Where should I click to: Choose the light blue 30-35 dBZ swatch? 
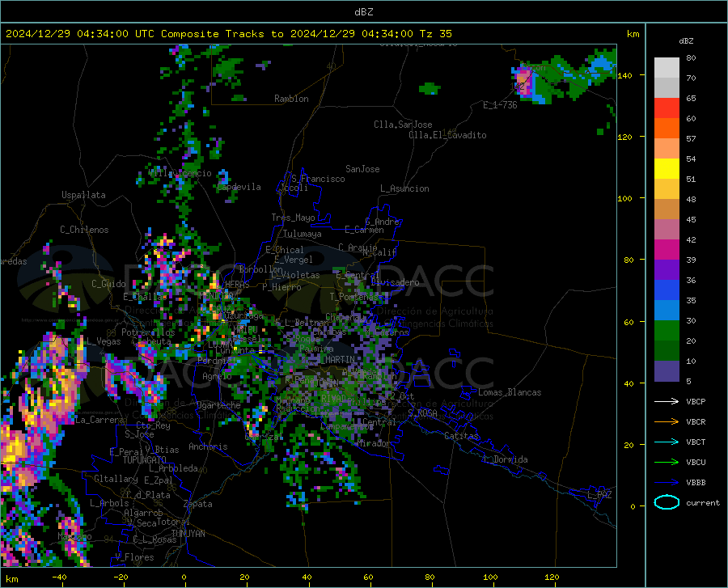[667, 311]
